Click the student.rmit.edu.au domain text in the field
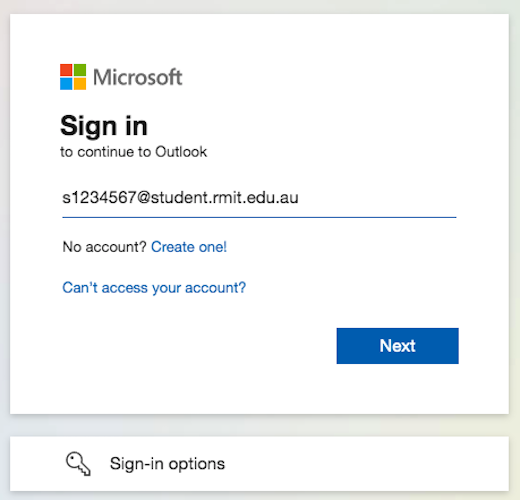Image resolution: width=520 pixels, height=500 pixels. 225,197
